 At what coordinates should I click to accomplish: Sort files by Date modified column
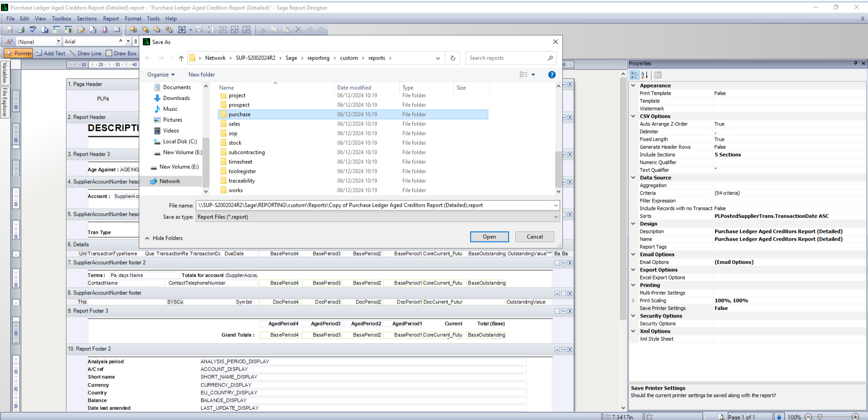point(354,88)
